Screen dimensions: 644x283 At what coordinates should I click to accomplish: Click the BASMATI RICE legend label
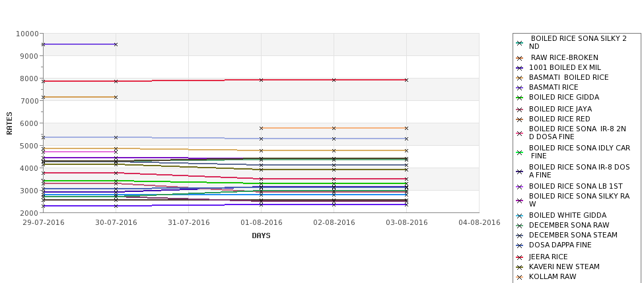[x=554, y=87]
